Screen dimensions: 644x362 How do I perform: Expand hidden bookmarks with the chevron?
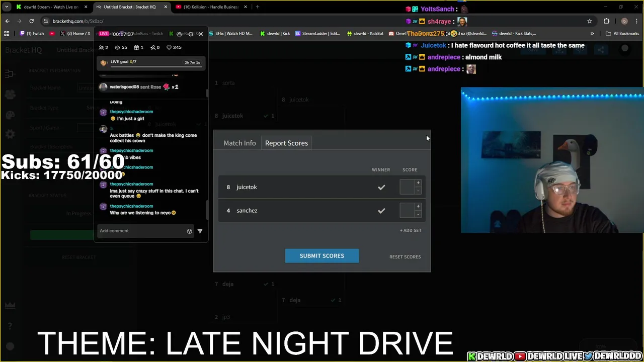pos(592,34)
